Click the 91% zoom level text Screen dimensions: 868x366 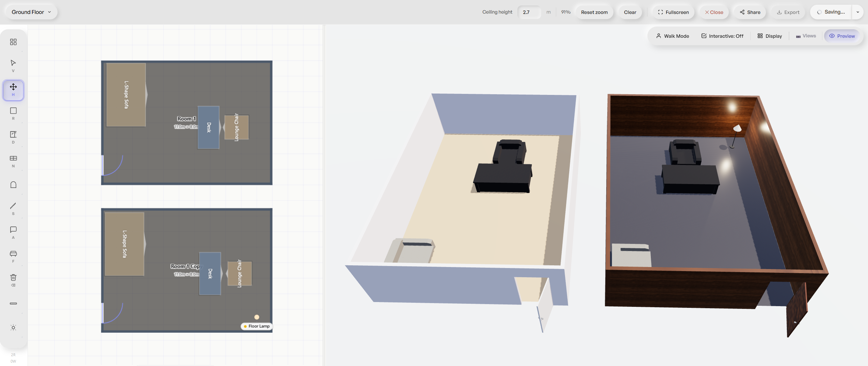[x=566, y=12]
